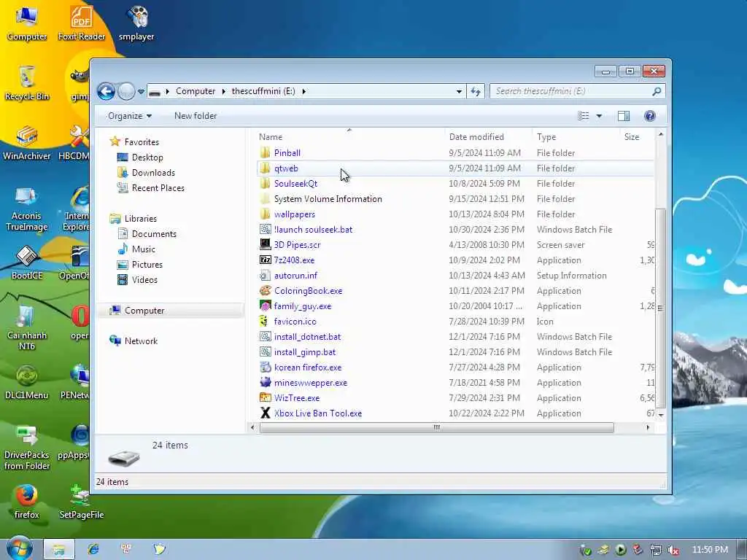
Task: Select the korean firefox.exe icon
Action: click(x=265, y=367)
